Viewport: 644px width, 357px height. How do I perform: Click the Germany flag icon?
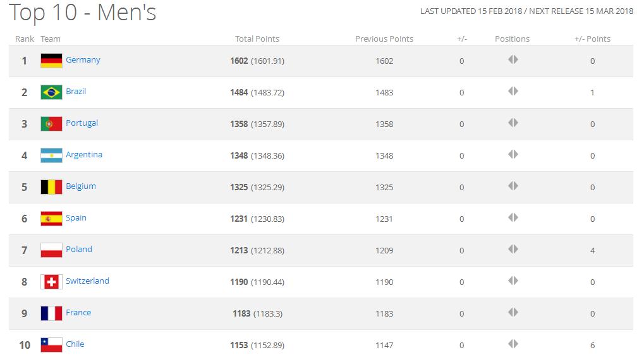(51, 61)
